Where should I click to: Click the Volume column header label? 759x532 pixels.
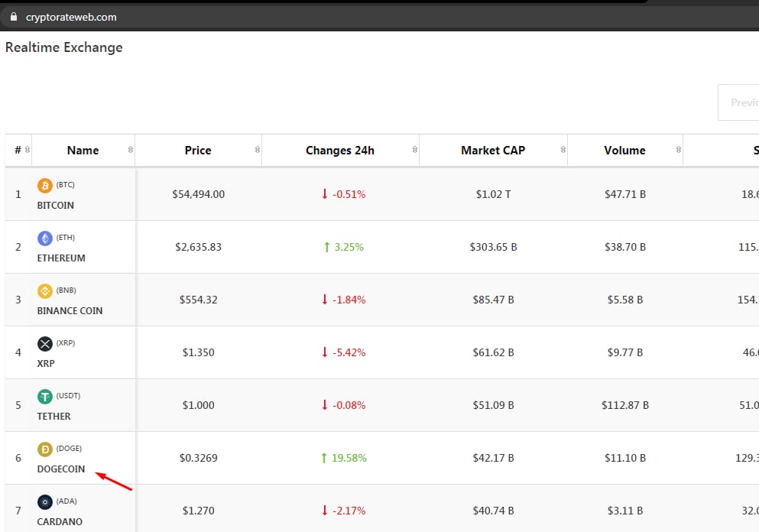[624, 151]
